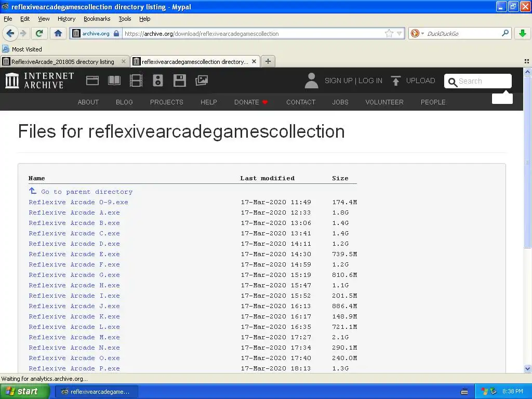Open the Windows start button
Screen dimensions: 532x399
(24, 391)
